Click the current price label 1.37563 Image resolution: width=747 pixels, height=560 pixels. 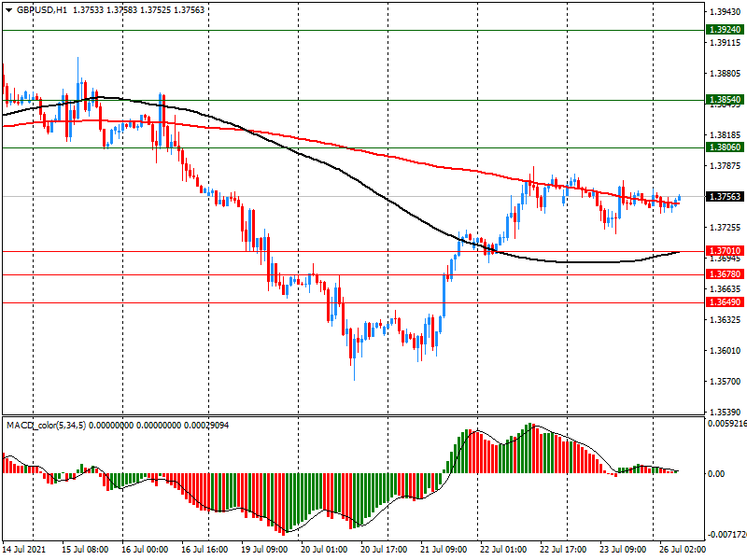[725, 197]
